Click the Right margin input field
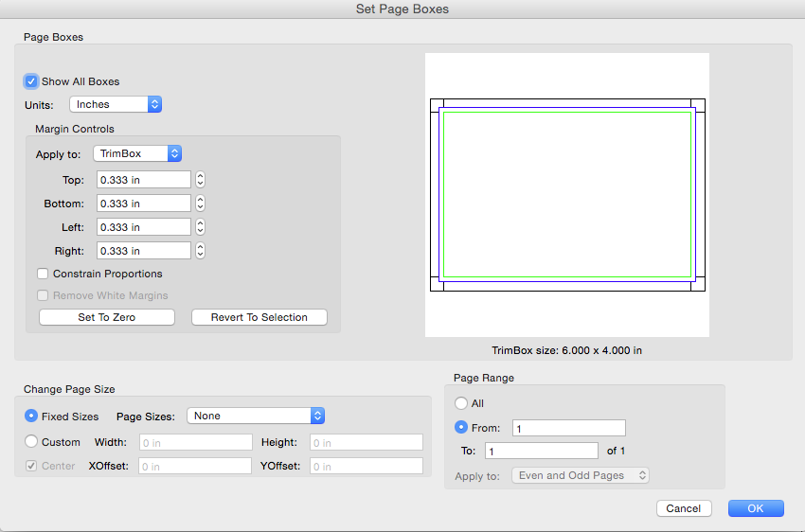Image resolution: width=805 pixels, height=532 pixels. tap(143, 251)
